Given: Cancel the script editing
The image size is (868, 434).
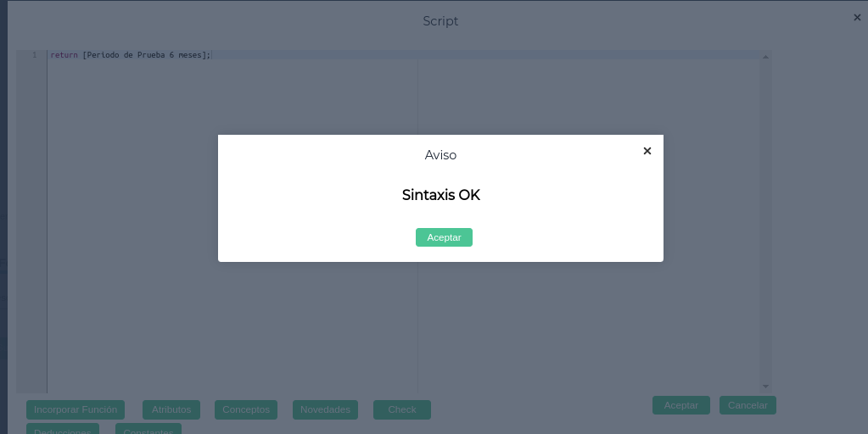Looking at the screenshot, I should [748, 405].
